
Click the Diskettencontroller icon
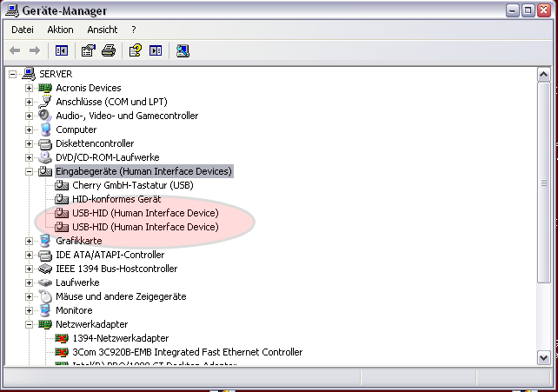[x=45, y=143]
